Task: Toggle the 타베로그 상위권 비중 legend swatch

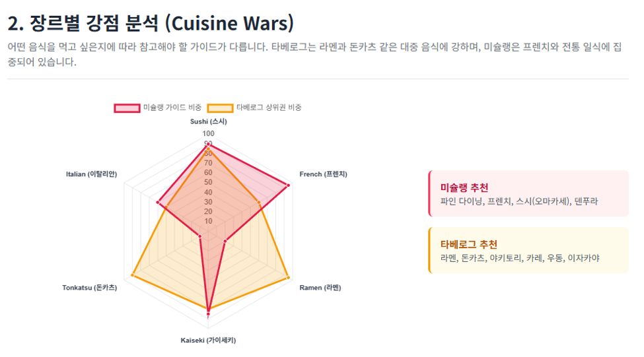Action: coord(220,108)
